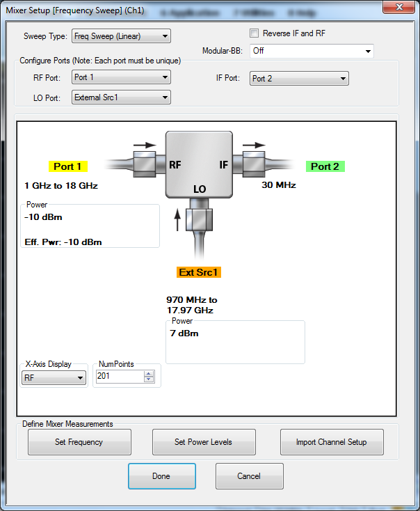This screenshot has width=420, height=511.
Task: Select the yellow Port 1 label
Action: pyautogui.click(x=68, y=166)
